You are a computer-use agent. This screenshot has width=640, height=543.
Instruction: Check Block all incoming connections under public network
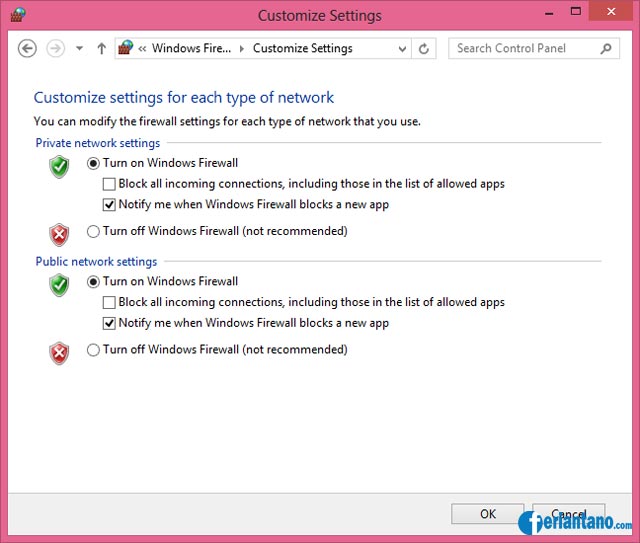[x=109, y=303]
